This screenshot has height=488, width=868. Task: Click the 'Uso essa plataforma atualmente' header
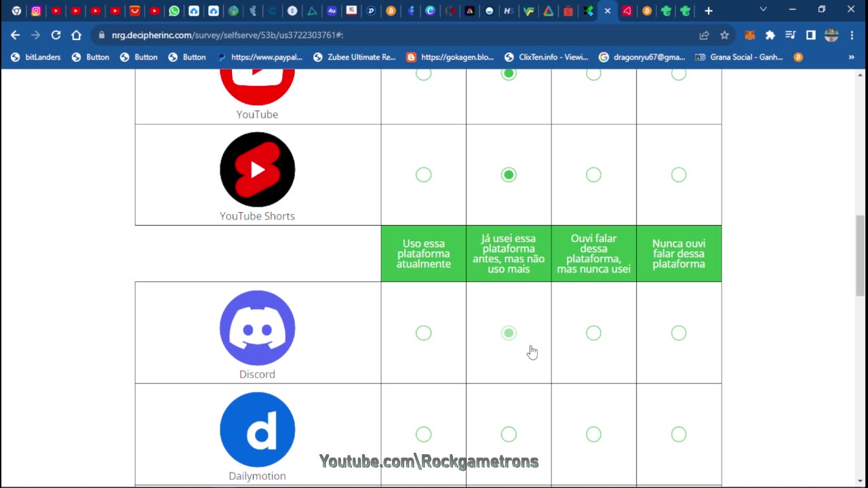click(423, 253)
